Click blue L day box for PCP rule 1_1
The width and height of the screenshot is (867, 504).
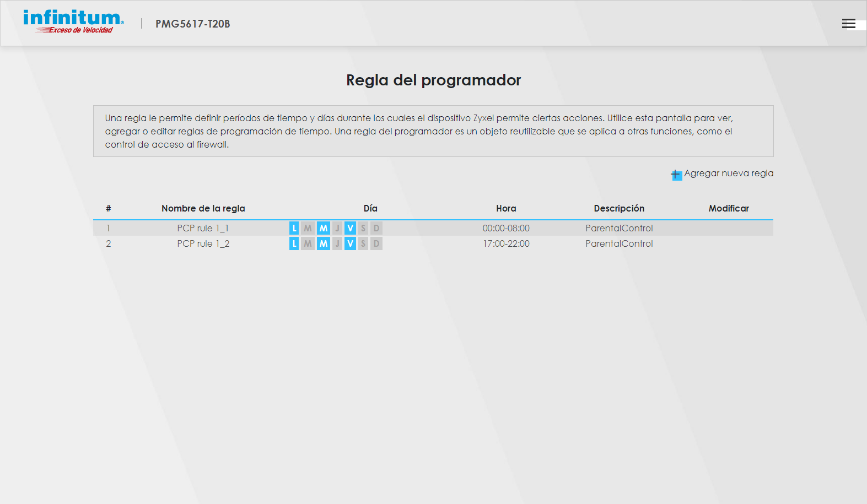click(294, 228)
